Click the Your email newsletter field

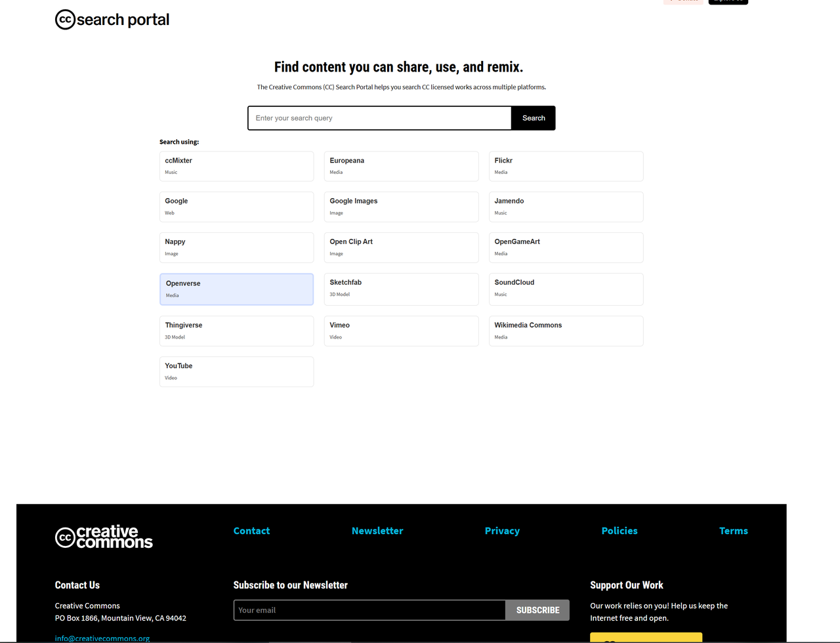tap(369, 610)
